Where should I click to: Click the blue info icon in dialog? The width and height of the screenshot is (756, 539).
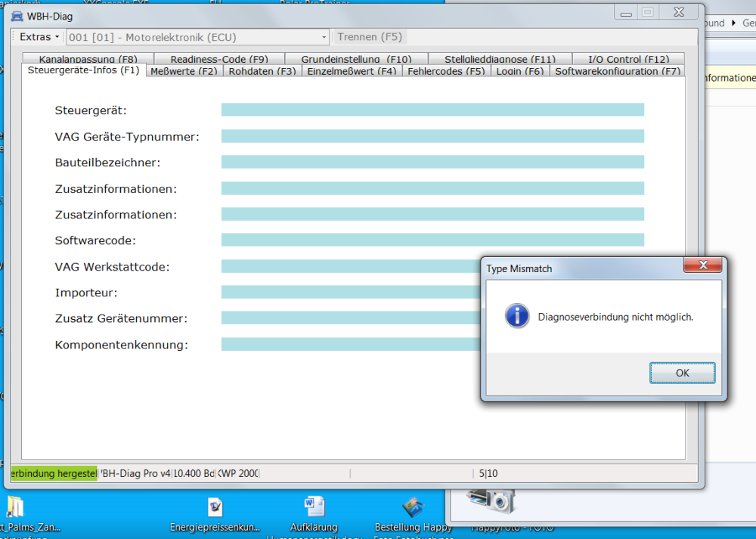[x=517, y=316]
